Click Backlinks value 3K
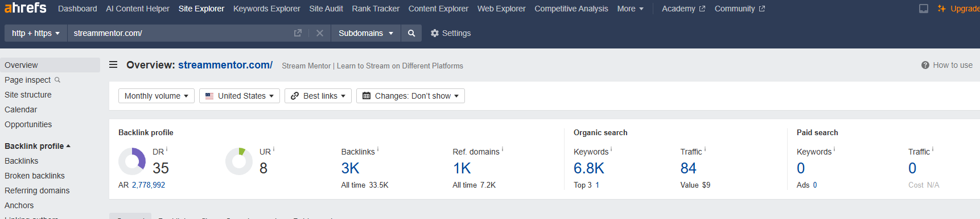This screenshot has height=219, width=980. pos(351,168)
